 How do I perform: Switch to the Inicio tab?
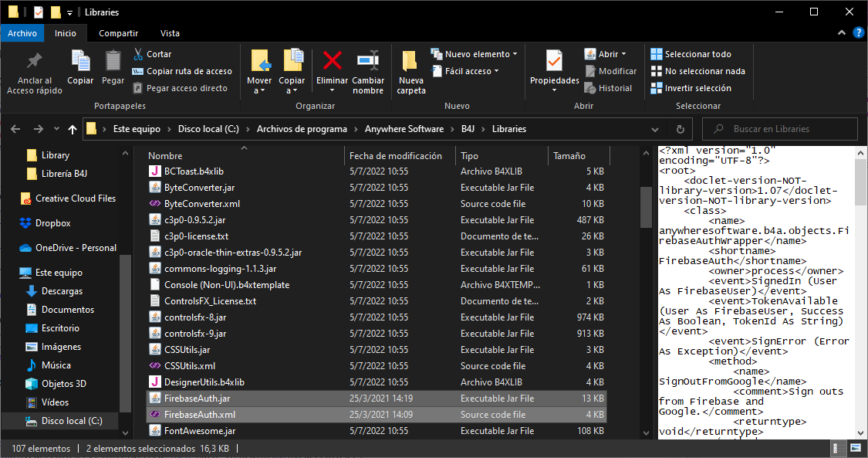click(x=66, y=33)
